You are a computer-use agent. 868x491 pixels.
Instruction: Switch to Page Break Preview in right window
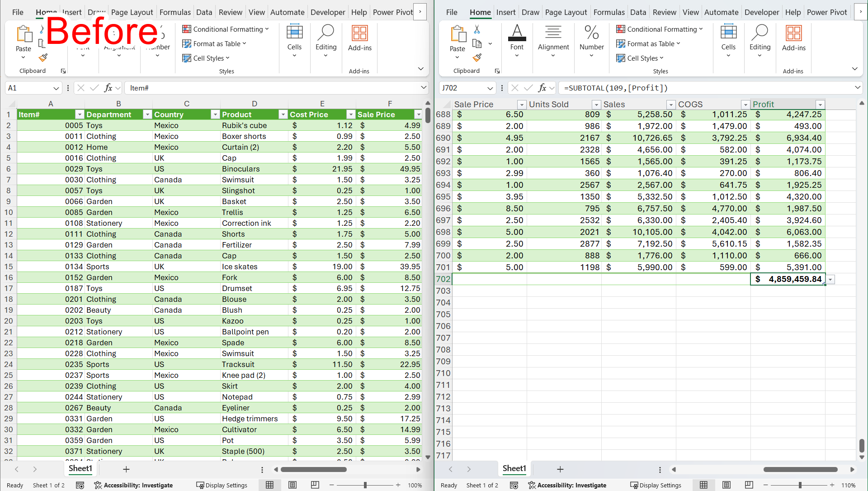click(x=749, y=485)
